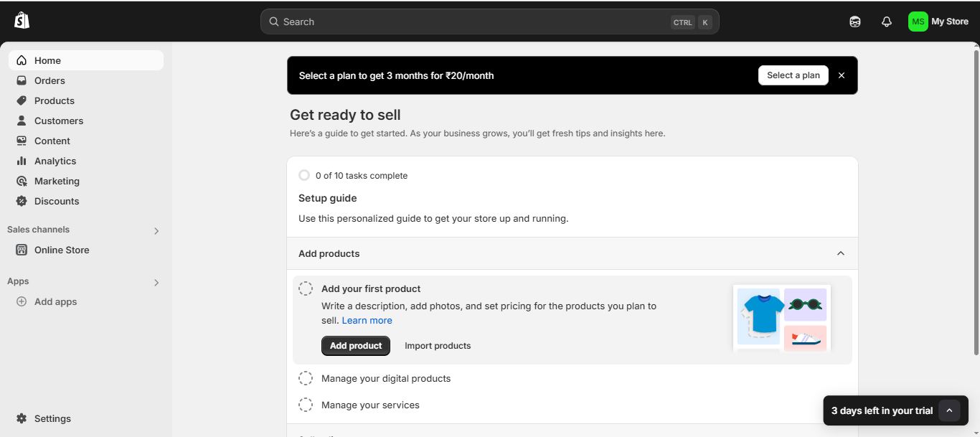Open the My Store account menu

pyautogui.click(x=938, y=22)
